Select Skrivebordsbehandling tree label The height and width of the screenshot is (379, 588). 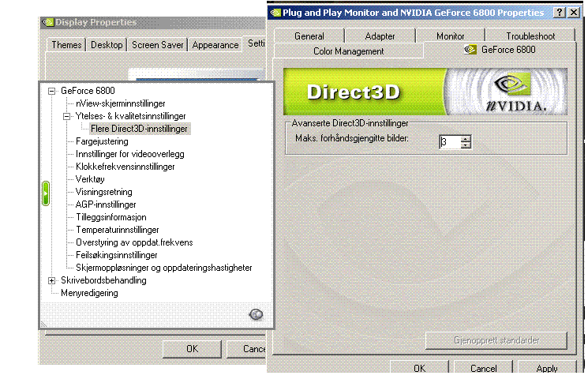pyautogui.click(x=103, y=280)
